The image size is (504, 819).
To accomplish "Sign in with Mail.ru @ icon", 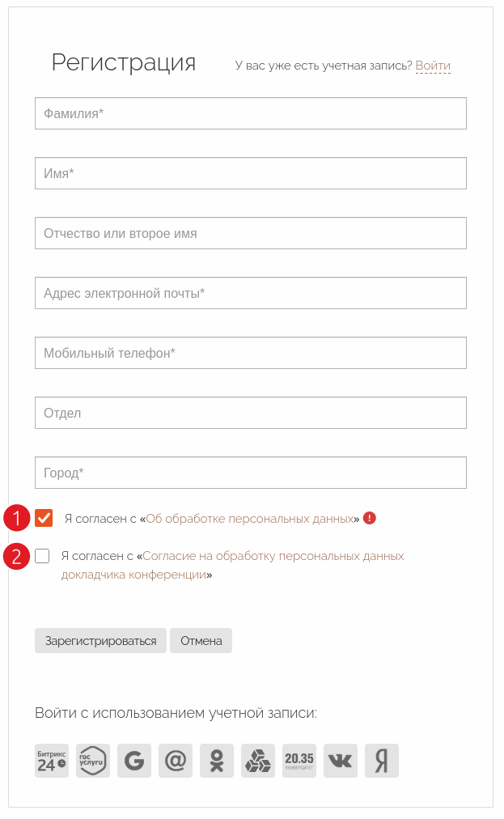I will point(176,761).
